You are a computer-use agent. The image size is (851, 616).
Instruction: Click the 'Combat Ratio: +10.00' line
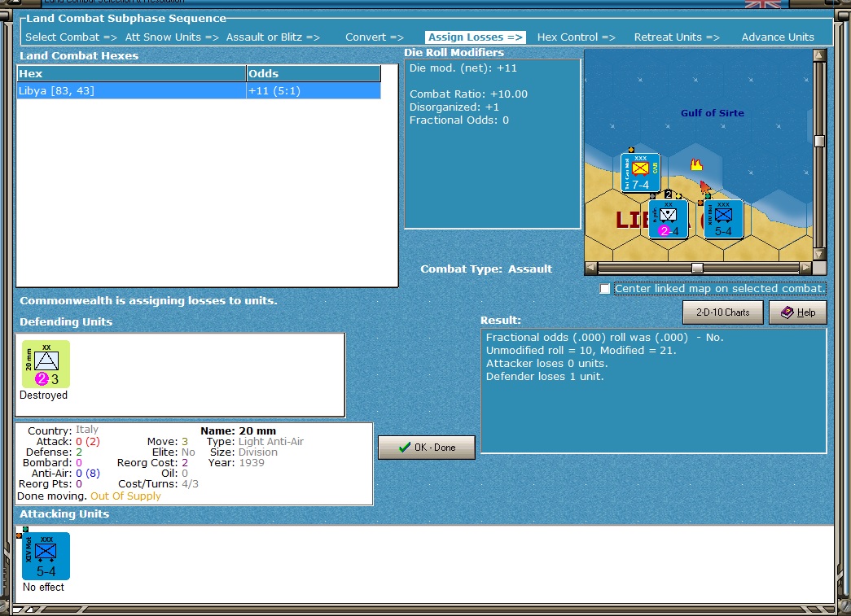point(468,94)
